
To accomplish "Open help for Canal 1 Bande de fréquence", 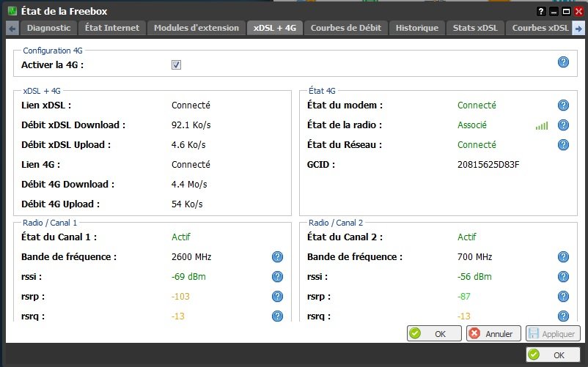I will point(277,256).
